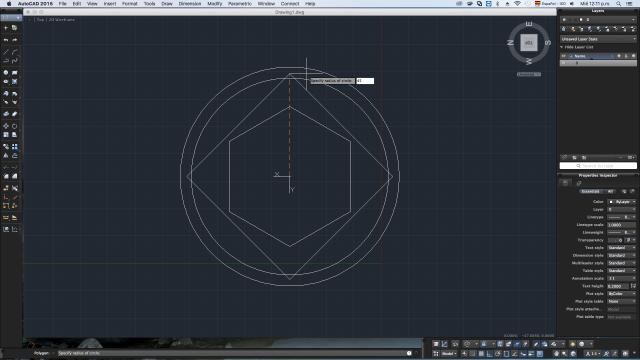Toggle Grid display in the status bar
640x360 pixels.
pyautogui.click(x=481, y=353)
